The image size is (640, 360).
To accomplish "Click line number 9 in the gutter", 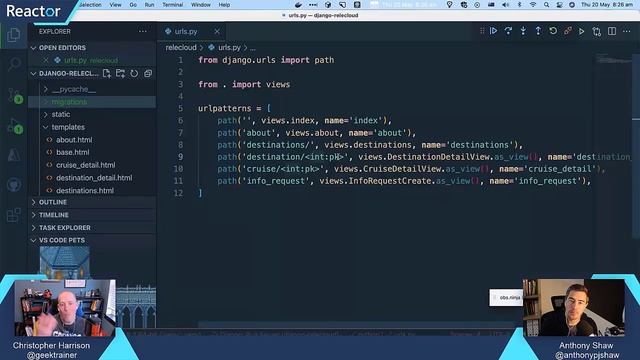I will point(180,157).
